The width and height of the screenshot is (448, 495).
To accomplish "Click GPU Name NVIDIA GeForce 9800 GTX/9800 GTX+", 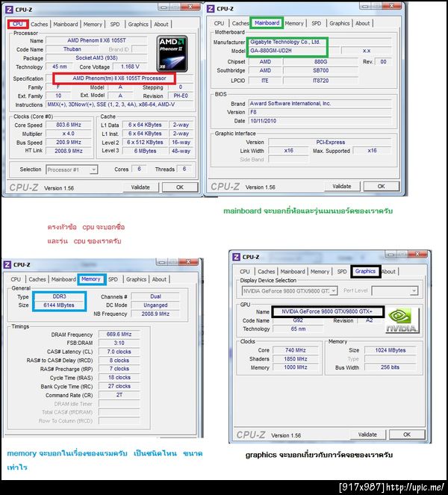I will click(327, 311).
